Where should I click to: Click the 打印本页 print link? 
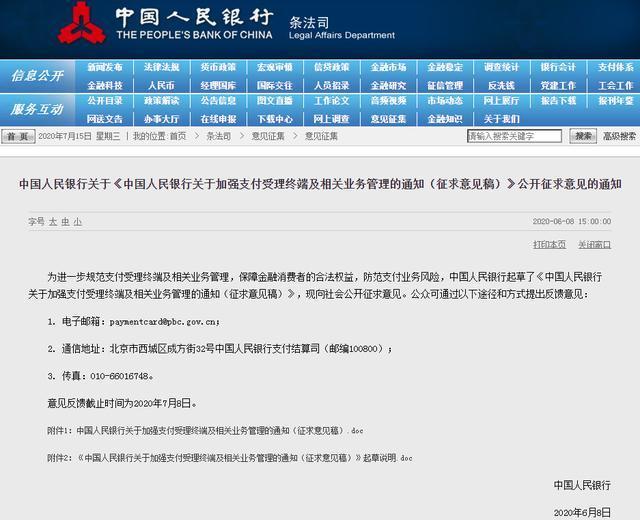point(549,244)
